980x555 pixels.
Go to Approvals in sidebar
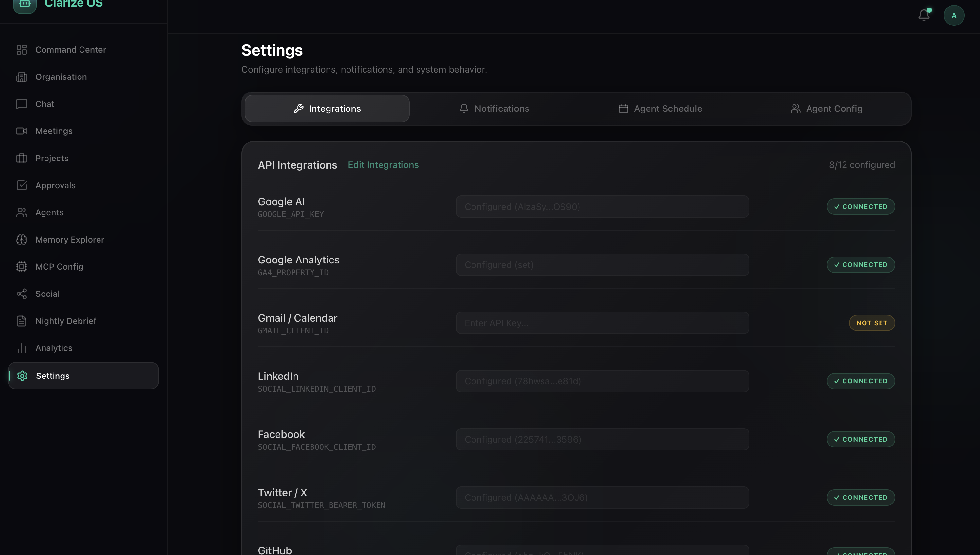(x=55, y=185)
